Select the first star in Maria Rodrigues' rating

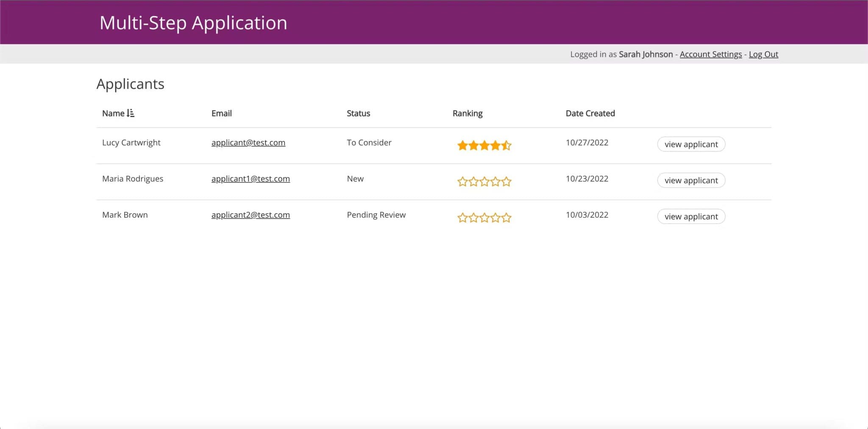[x=463, y=181]
